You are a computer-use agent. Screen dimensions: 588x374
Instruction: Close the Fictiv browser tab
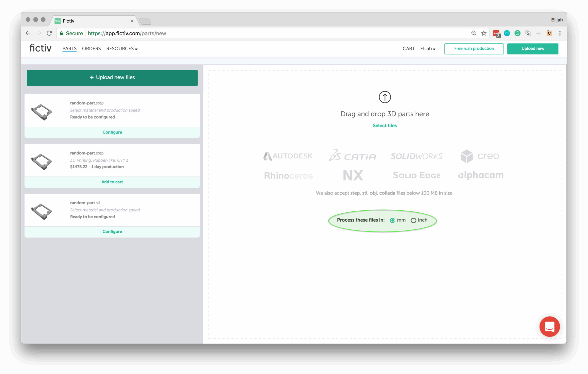click(132, 21)
